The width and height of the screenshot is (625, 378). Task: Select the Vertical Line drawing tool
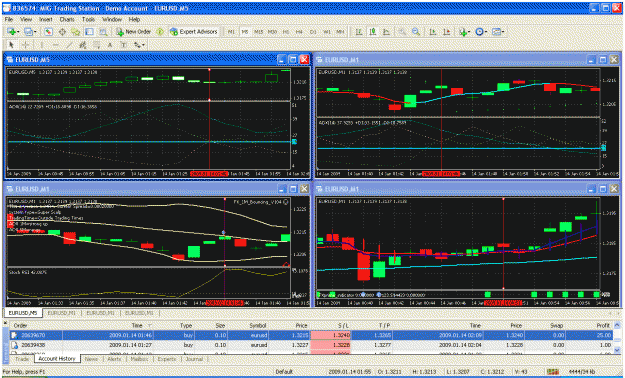(x=41, y=45)
